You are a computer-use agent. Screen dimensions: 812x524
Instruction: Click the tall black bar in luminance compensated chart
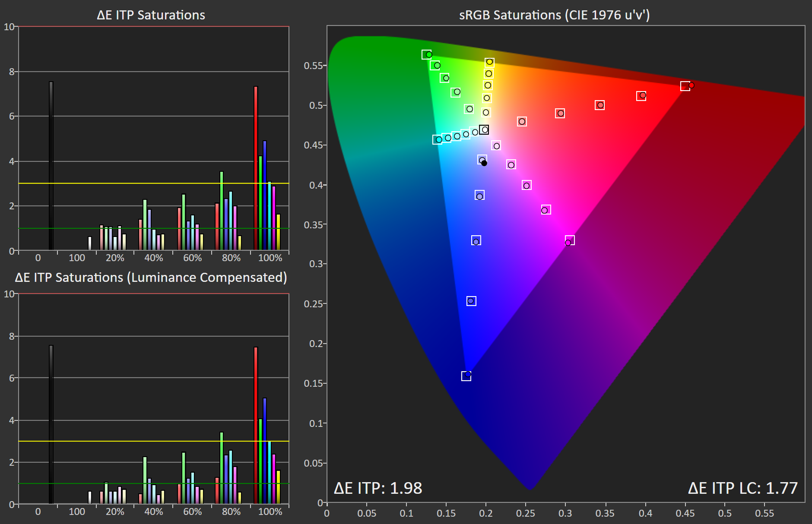tap(51, 424)
